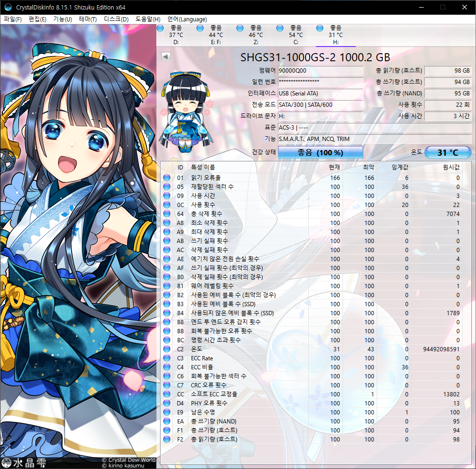The width and height of the screenshot is (476, 469).
Task: Click the 임계값 column header
Action: click(x=400, y=167)
